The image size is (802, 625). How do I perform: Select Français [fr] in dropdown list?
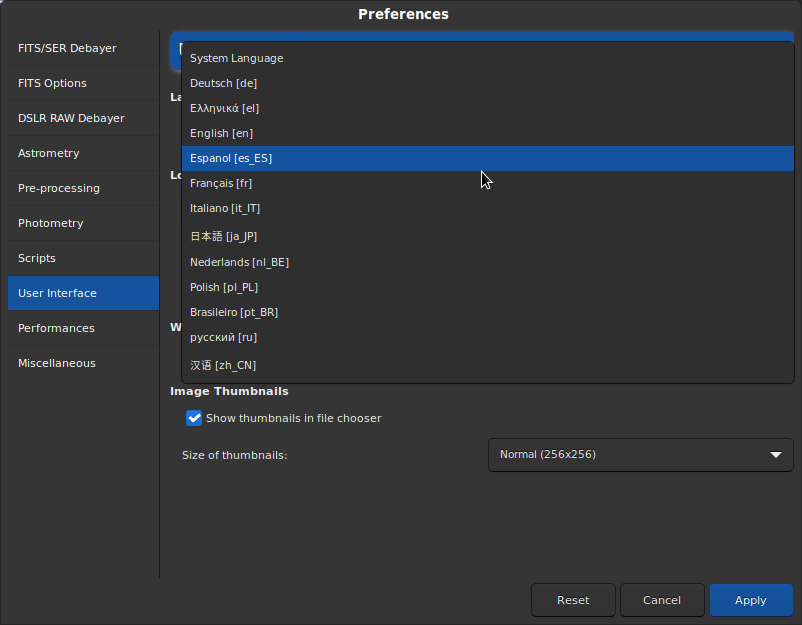coord(221,183)
